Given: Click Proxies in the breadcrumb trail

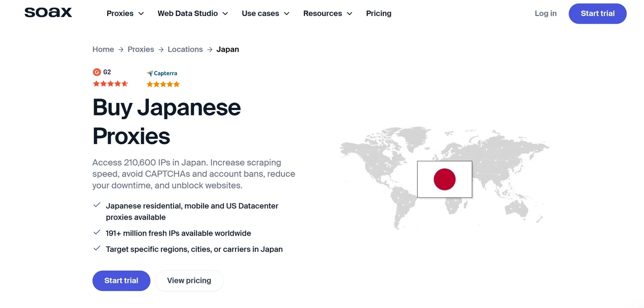Looking at the screenshot, I should tap(140, 49).
